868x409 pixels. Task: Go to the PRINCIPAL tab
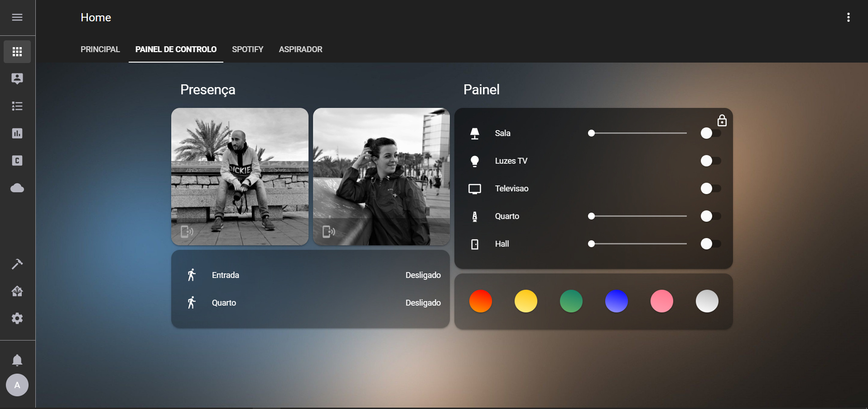point(100,49)
